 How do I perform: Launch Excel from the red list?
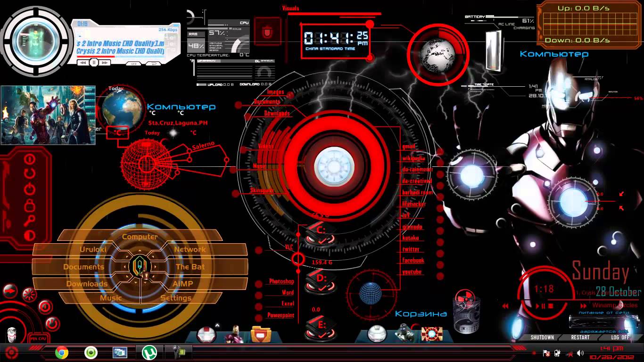click(x=288, y=304)
